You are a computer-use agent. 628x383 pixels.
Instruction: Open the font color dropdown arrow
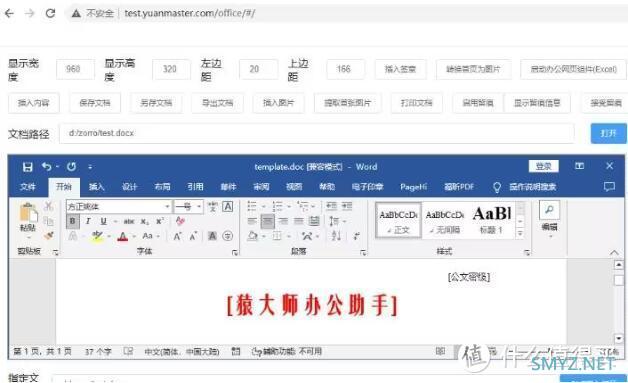click(134, 236)
